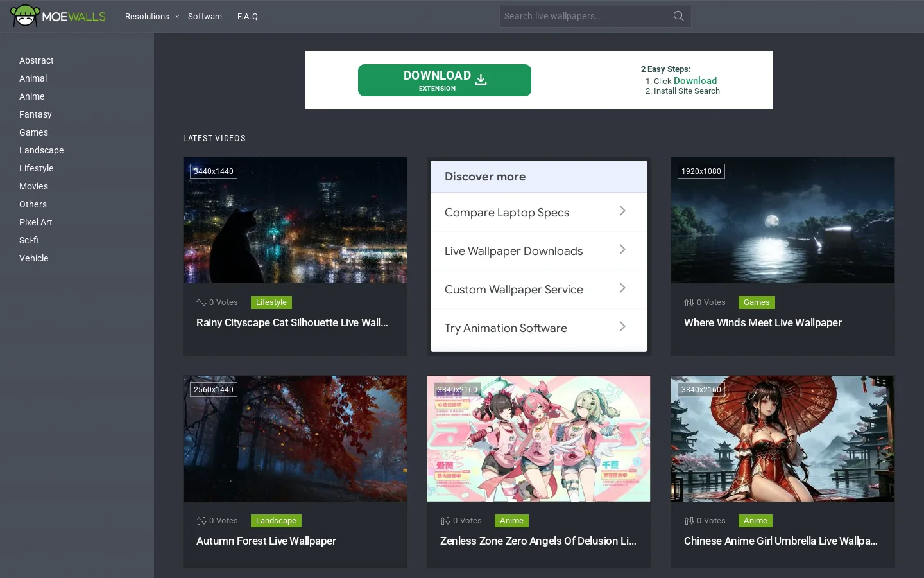The width and height of the screenshot is (924, 578).
Task: Select the Pixel Art category
Action: pos(36,222)
